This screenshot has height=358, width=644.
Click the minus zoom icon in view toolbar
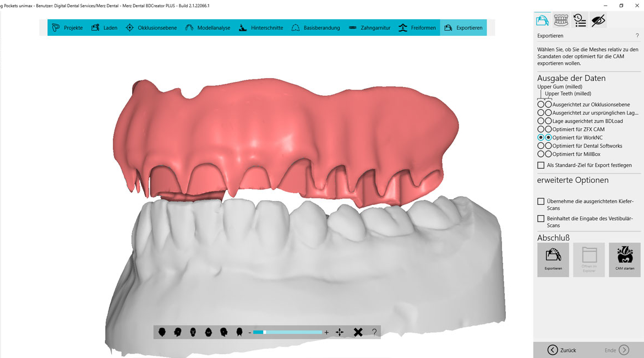pos(250,333)
